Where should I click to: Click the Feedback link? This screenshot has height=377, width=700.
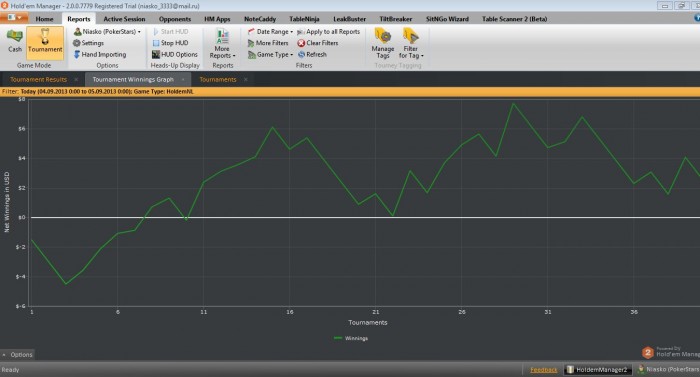click(x=543, y=370)
